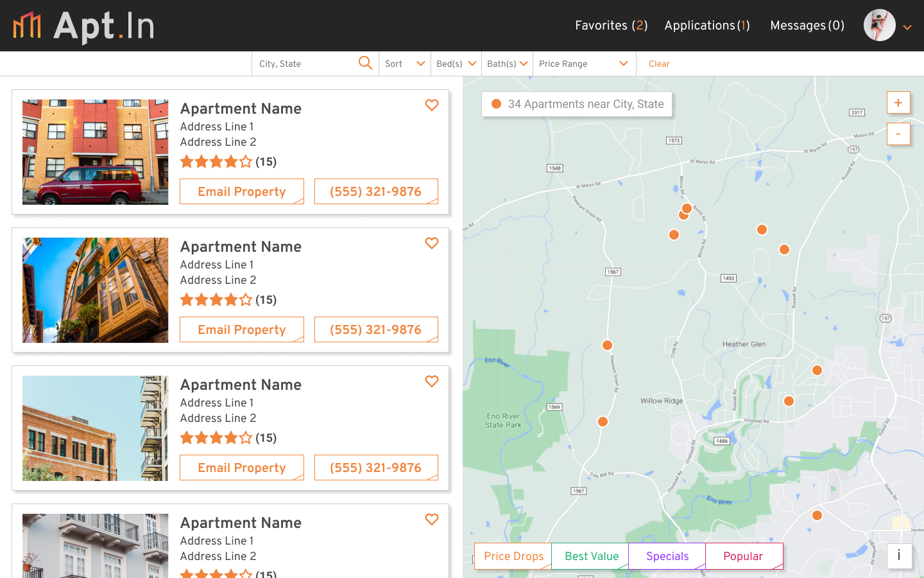Zoom out on the map
This screenshot has width=924, height=578.
click(x=898, y=134)
